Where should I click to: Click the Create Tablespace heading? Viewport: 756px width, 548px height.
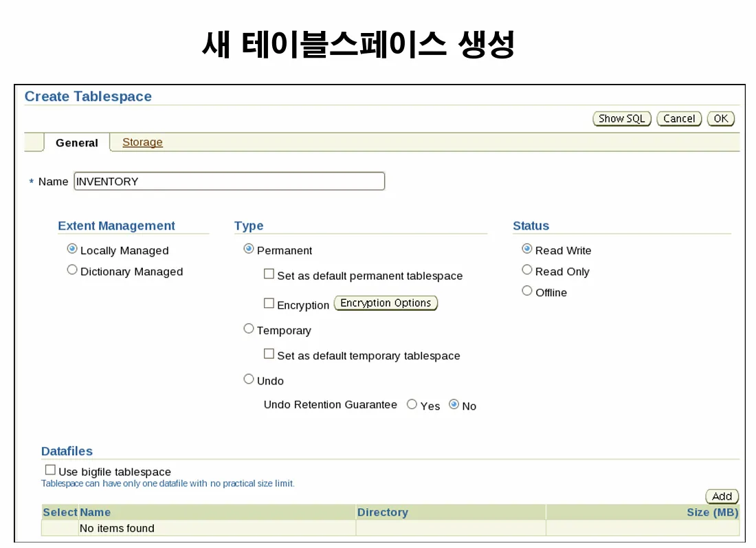[x=88, y=96]
